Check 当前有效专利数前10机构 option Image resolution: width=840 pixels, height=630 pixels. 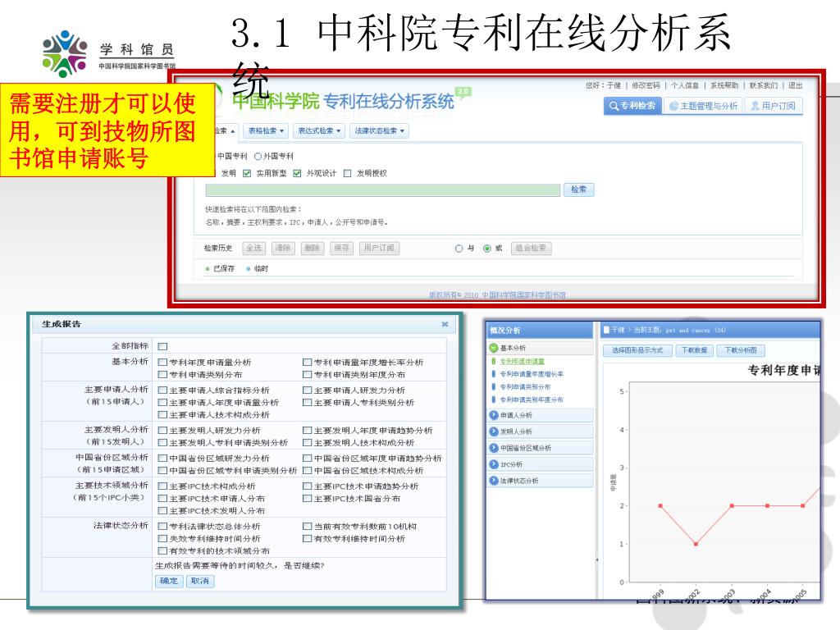pos(307,527)
